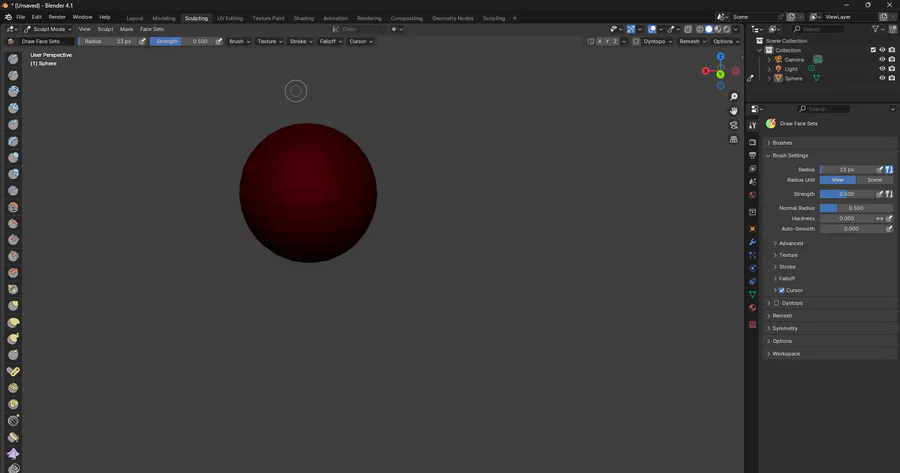Select the Smooth brush tool
Viewport: 900px width, 473px height.
(13, 207)
